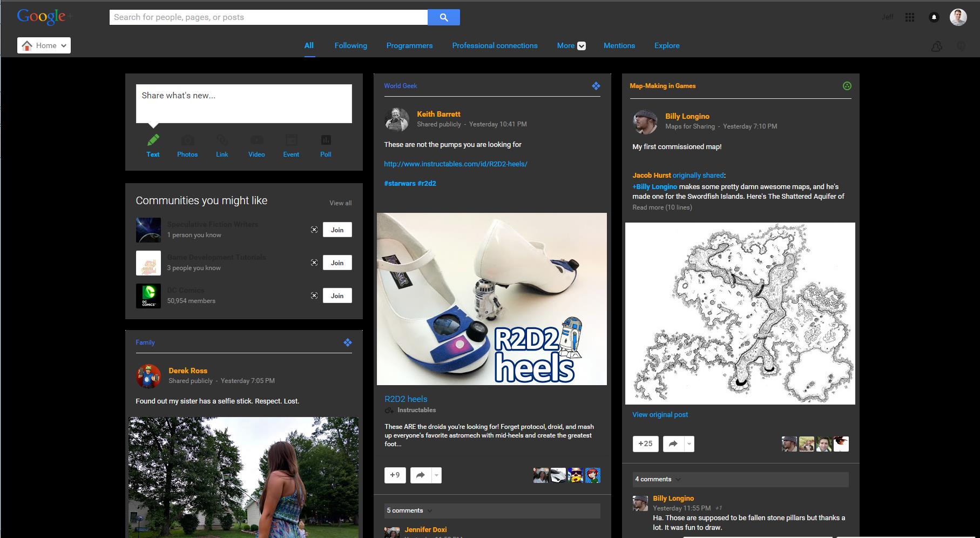Open Derek Ross's profile picture
Image resolution: width=980 pixels, height=538 pixels.
pyautogui.click(x=148, y=376)
